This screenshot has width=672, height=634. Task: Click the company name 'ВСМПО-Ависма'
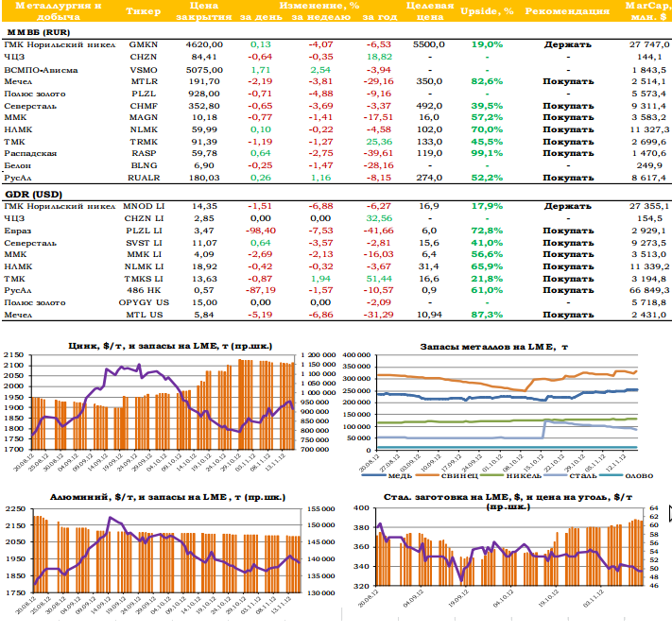click(x=42, y=70)
